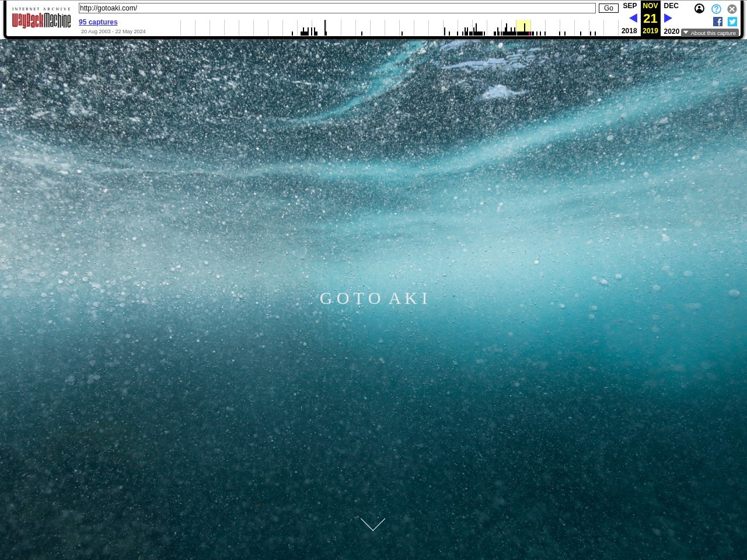The image size is (747, 560).
Task: Share capture on Twitter
Action: (x=732, y=22)
